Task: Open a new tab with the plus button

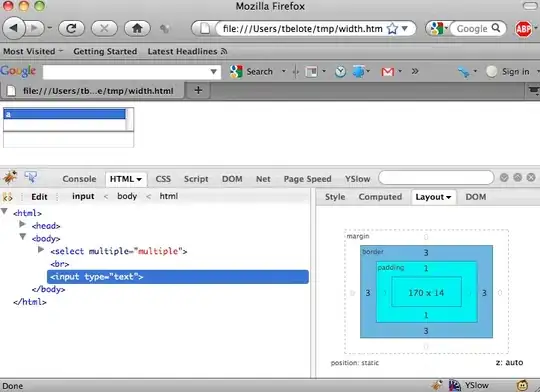Action: coord(198,90)
